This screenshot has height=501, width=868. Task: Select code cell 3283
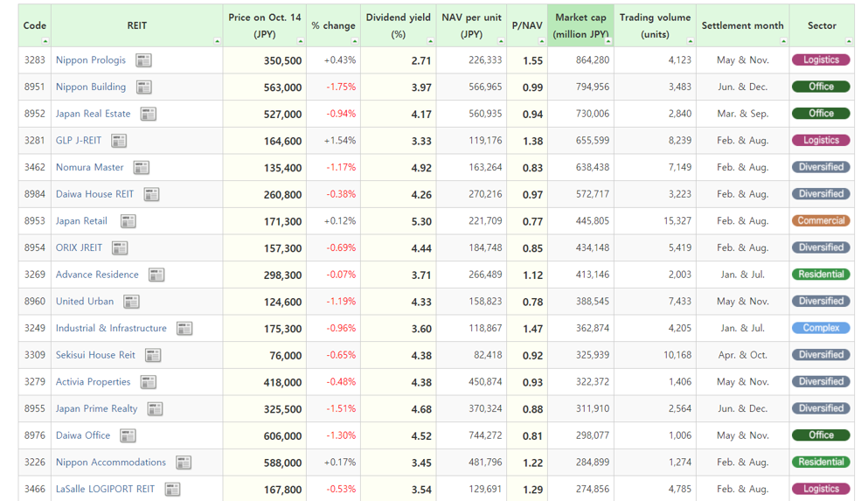pyautogui.click(x=34, y=59)
